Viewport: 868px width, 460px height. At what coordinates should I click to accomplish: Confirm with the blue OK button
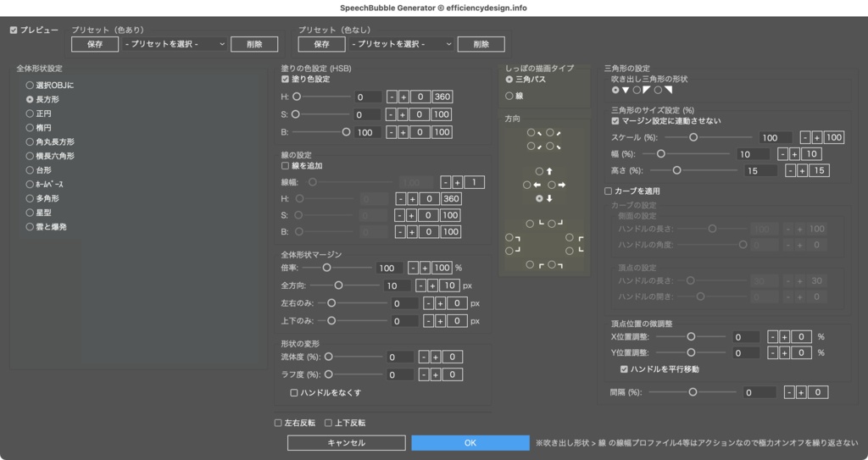pyautogui.click(x=470, y=443)
